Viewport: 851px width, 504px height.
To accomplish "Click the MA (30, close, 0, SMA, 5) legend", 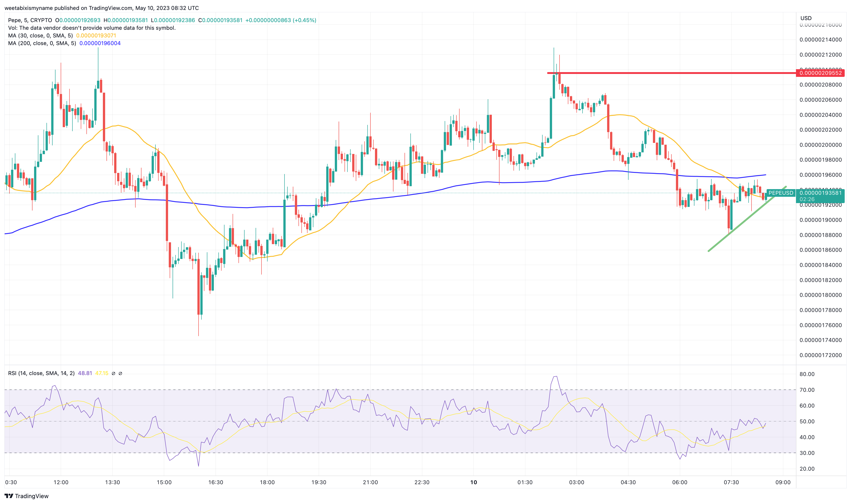I will [40, 35].
